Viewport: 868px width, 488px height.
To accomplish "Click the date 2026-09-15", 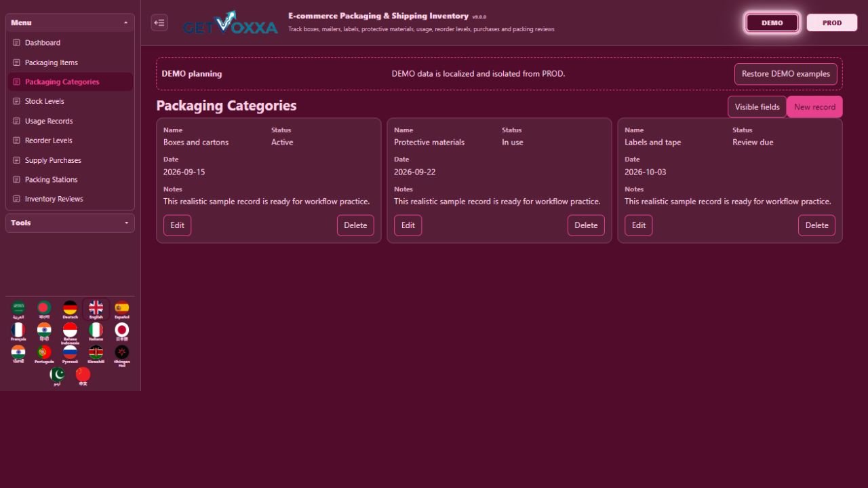I will tap(184, 172).
